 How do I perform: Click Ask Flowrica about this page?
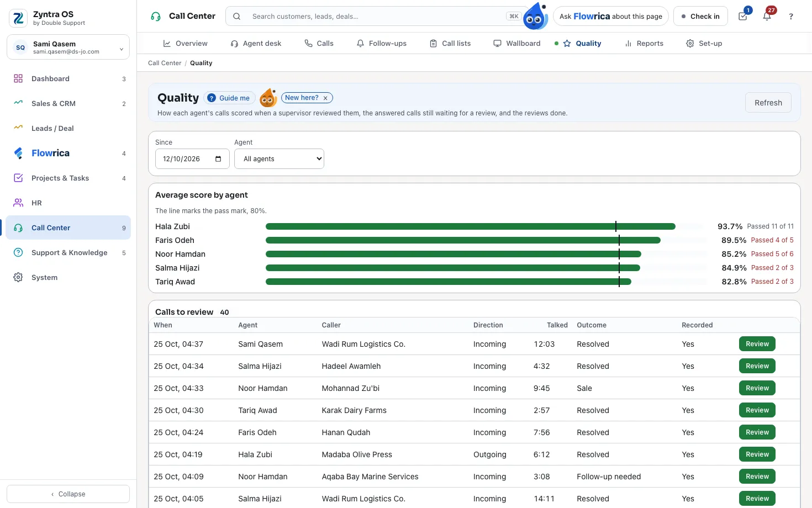611,17
